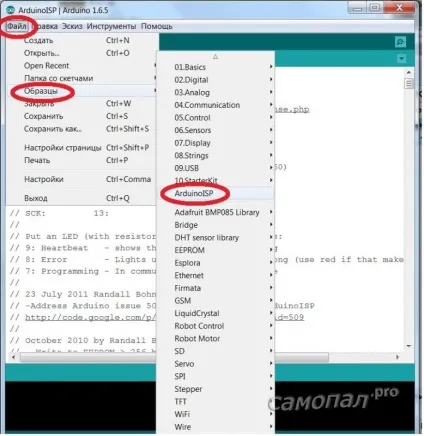Open 07.Display examples submenu

point(216,143)
